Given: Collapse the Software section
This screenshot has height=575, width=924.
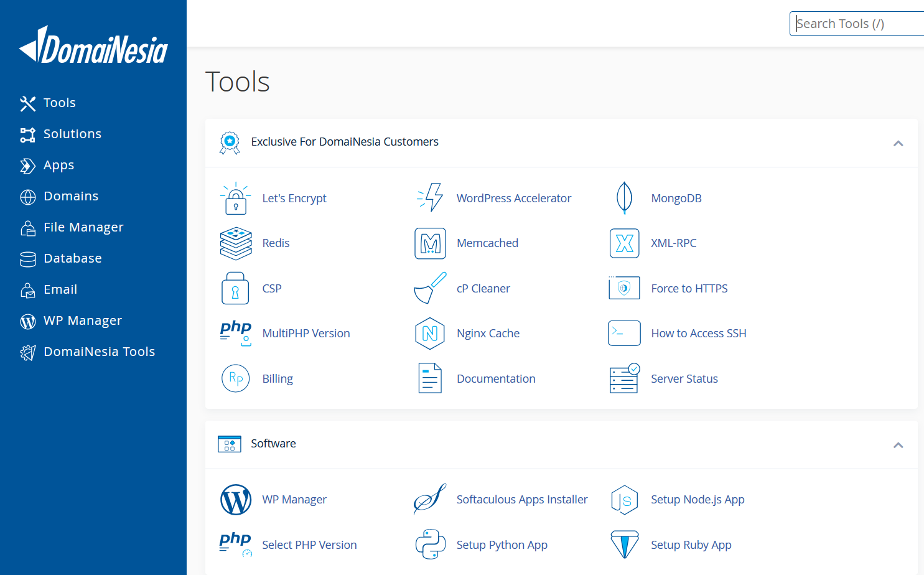Looking at the screenshot, I should pos(898,445).
